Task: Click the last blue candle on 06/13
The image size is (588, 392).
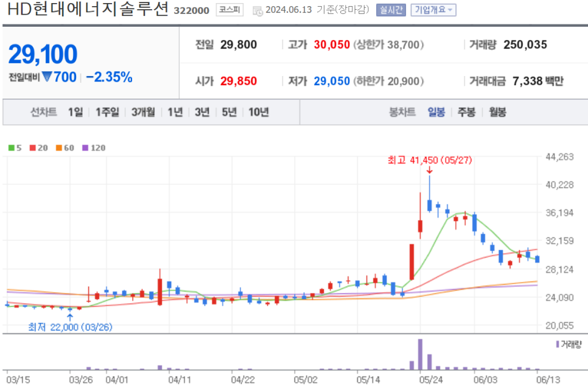Action: point(537,259)
